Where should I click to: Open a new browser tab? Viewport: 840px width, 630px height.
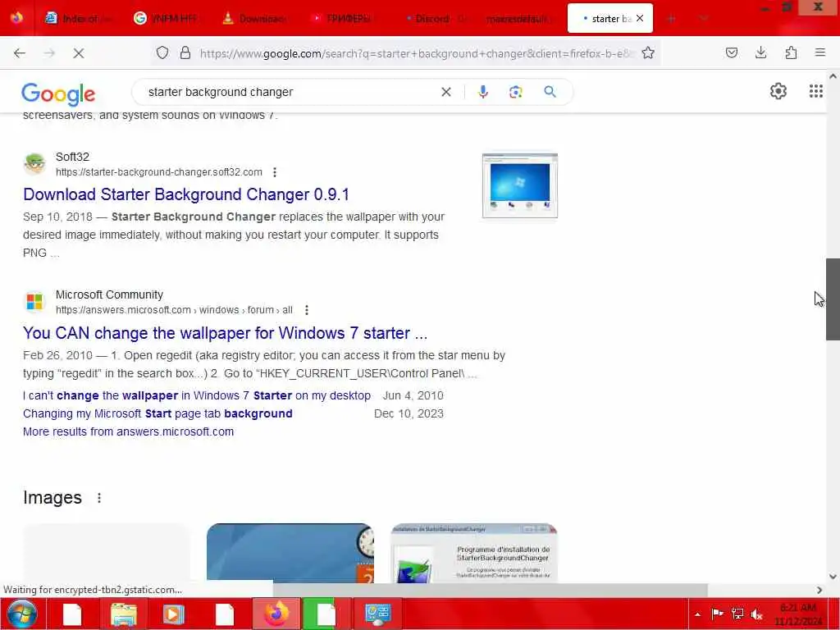(x=671, y=19)
